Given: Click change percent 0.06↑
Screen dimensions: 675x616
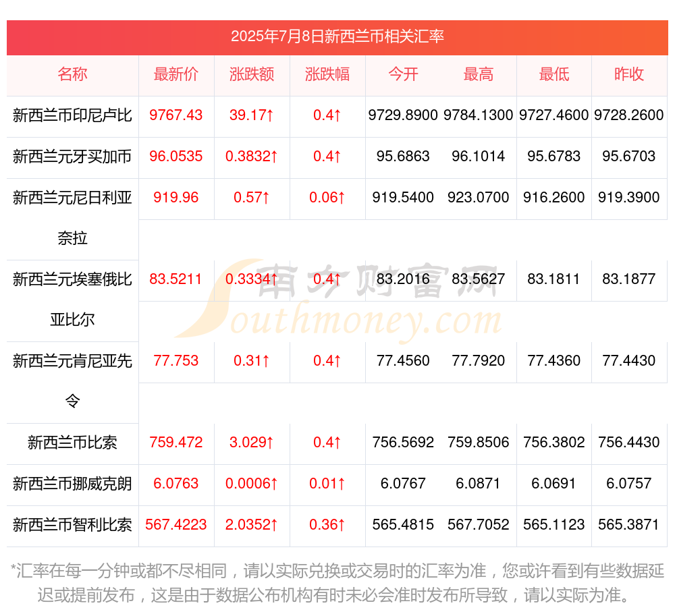Looking at the screenshot, I should coord(327,198).
